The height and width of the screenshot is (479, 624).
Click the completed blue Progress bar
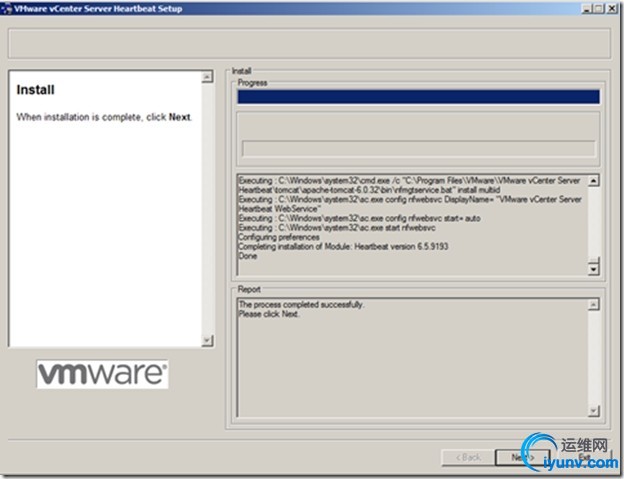[418, 97]
